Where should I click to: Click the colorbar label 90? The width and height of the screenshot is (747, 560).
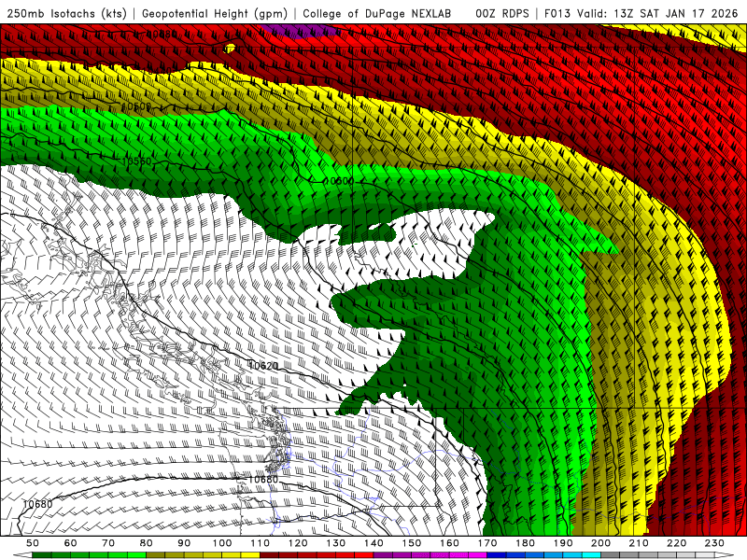184,543
